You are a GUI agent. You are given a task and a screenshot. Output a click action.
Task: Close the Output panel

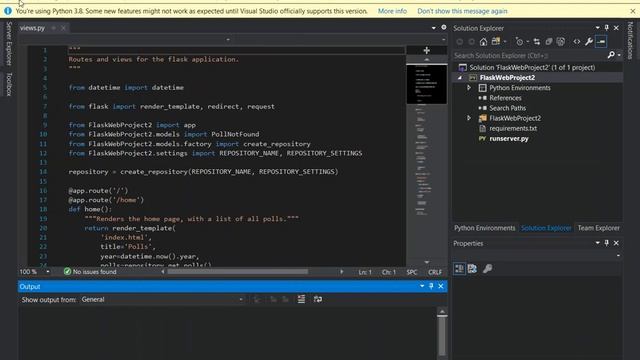tap(441, 287)
